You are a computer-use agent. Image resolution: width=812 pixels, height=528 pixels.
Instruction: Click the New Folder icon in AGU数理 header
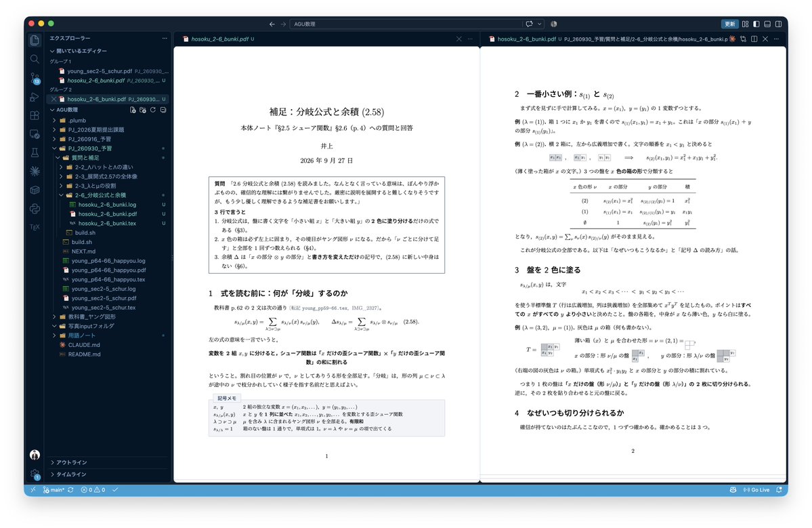tap(142, 110)
